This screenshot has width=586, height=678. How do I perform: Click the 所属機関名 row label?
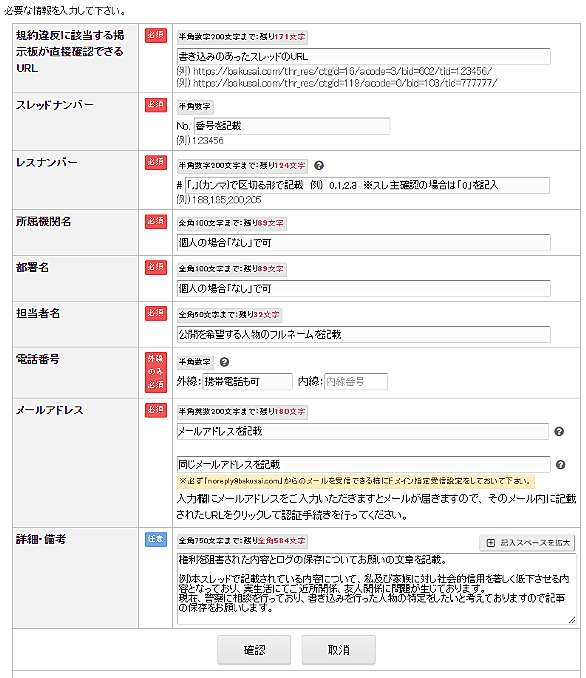43,222
